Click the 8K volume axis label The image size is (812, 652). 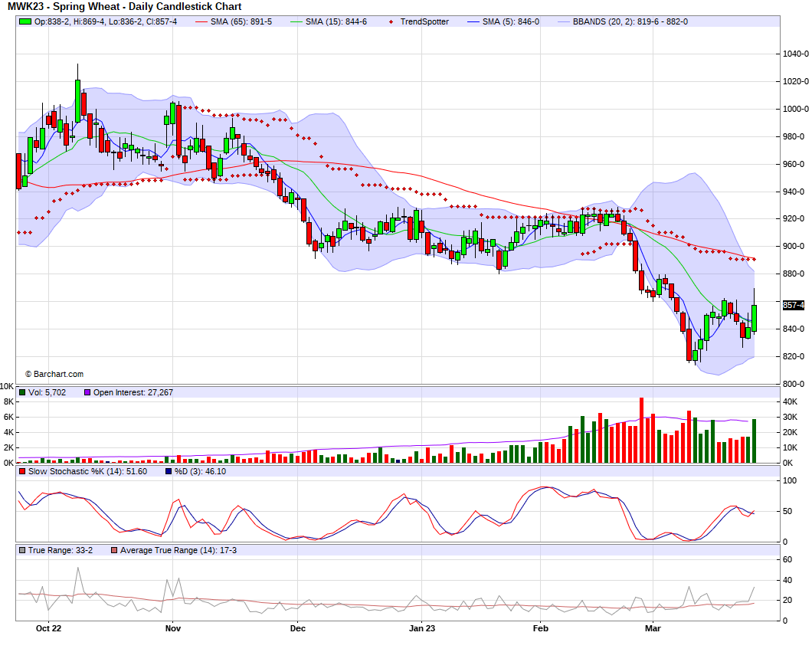[8, 402]
